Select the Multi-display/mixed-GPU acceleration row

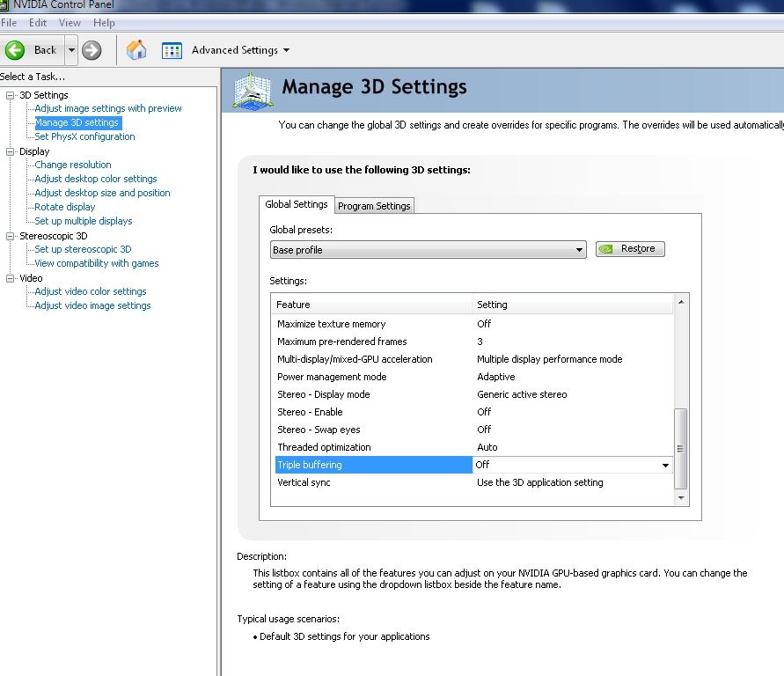point(473,359)
